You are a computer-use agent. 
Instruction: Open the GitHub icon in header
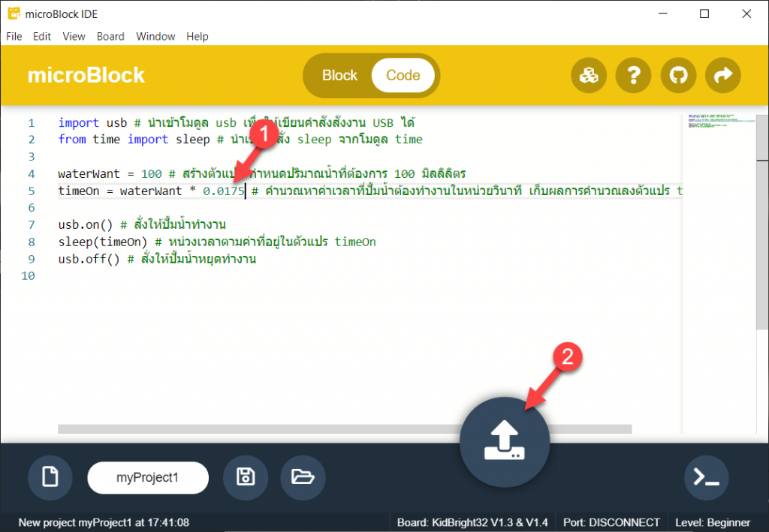[678, 76]
